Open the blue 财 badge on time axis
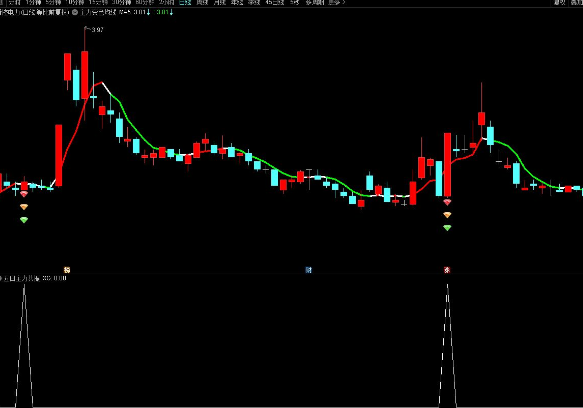Screen dimensions: 583x408 [308, 270]
